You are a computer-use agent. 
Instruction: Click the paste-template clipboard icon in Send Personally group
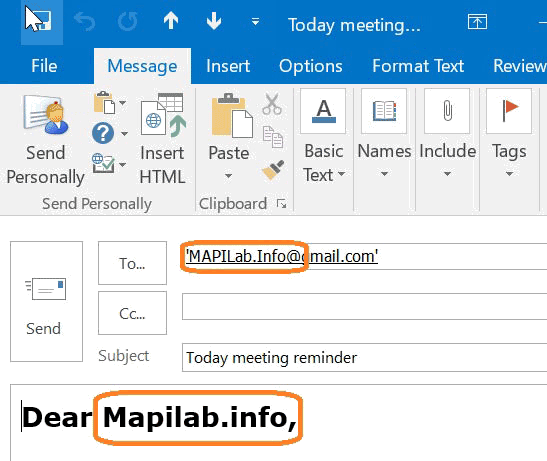coord(104,103)
